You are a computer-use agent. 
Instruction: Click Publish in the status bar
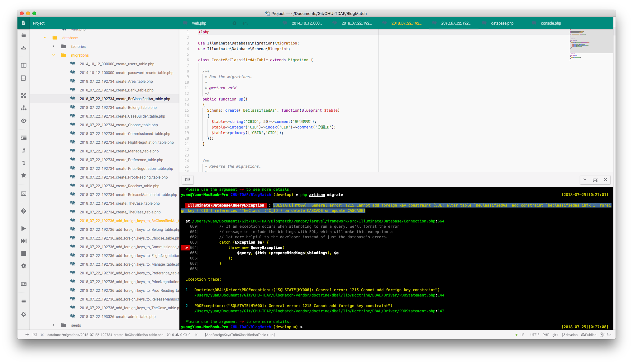(x=588, y=335)
